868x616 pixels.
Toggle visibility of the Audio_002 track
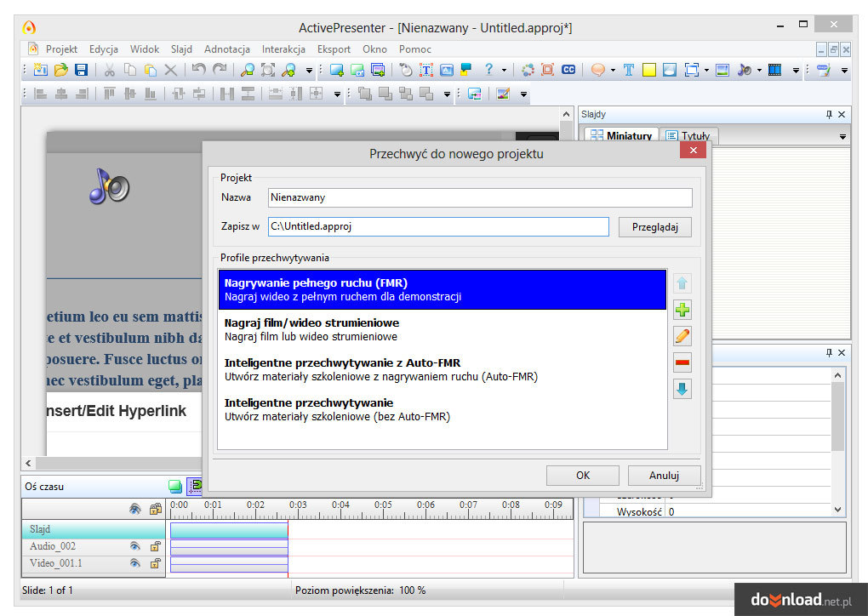134,546
